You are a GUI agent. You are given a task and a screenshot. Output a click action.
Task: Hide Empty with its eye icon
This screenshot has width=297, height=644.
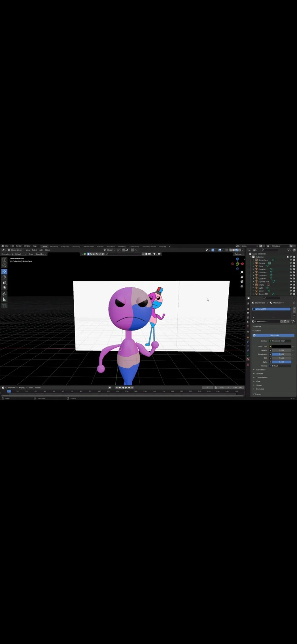[291, 285]
